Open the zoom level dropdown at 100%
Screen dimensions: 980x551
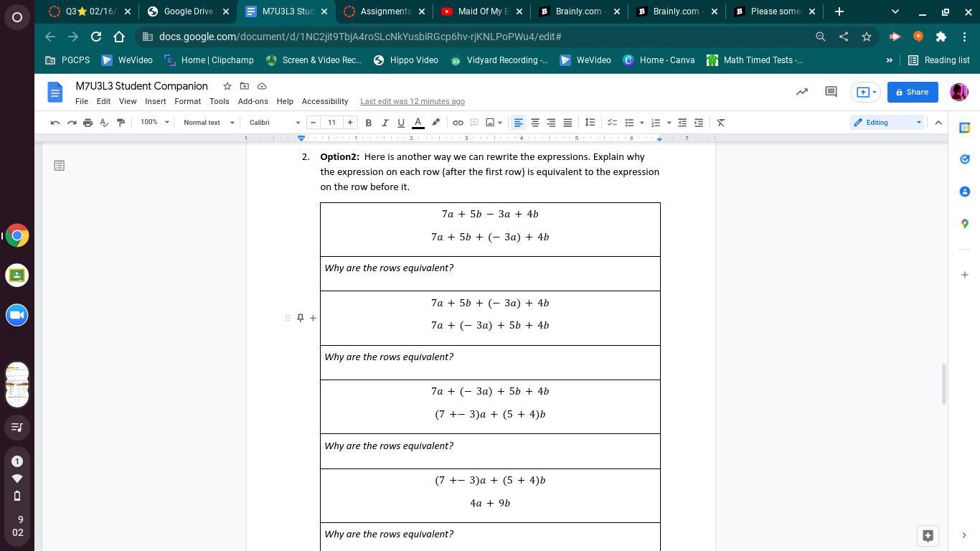(155, 123)
